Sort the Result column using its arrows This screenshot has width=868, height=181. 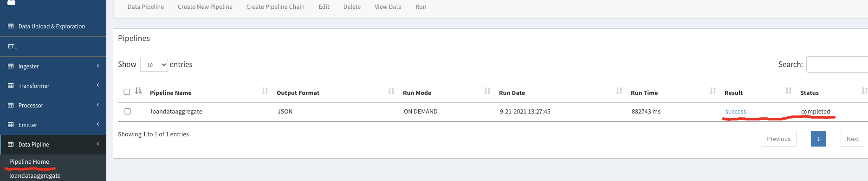789,91
